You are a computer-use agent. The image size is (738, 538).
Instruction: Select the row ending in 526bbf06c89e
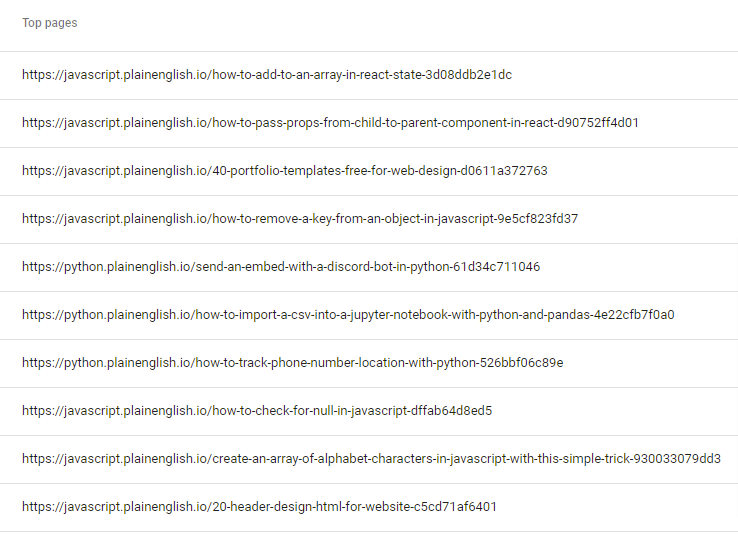[369, 363]
